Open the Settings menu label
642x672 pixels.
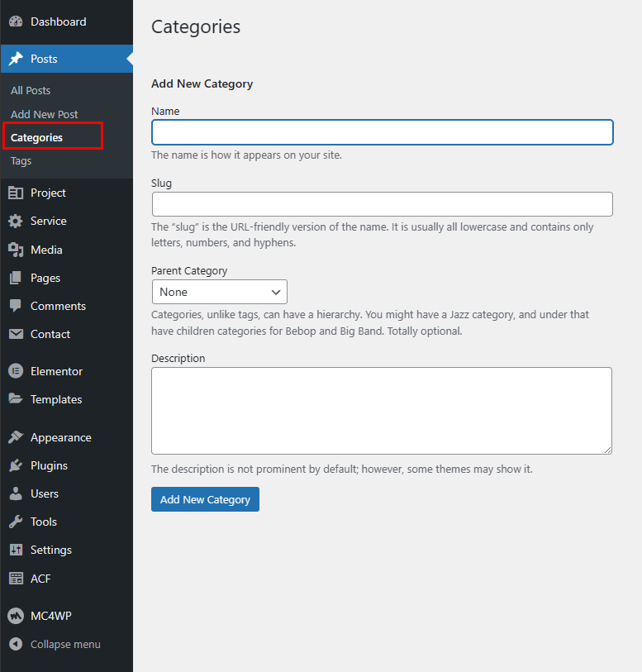(x=51, y=550)
